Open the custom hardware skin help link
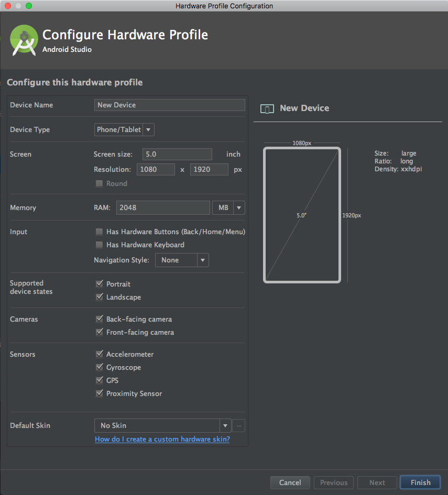448x495 pixels. pos(162,439)
